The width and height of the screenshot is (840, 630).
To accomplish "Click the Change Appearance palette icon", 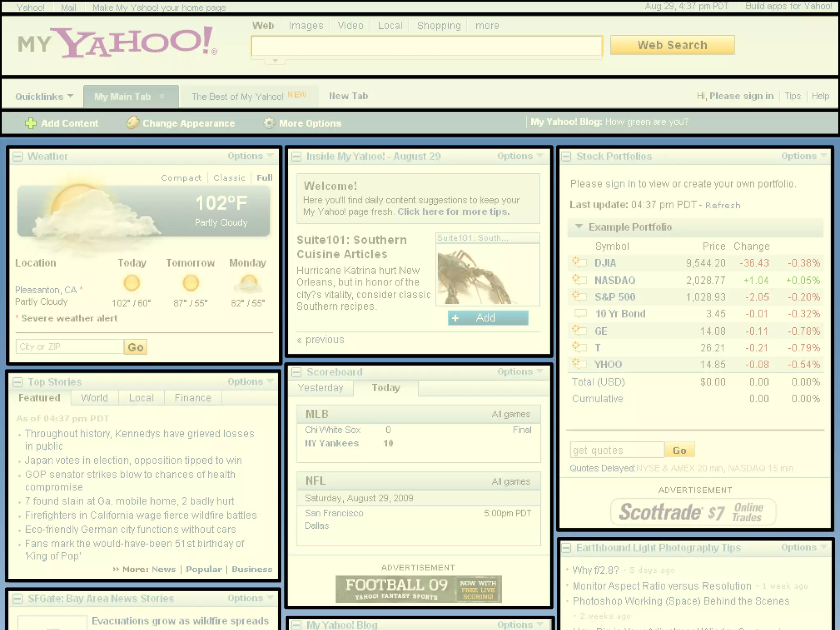I will [132, 123].
